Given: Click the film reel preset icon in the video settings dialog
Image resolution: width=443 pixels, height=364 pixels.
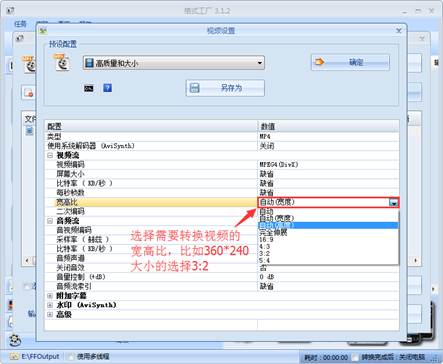Looking at the screenshot, I should 61,62.
